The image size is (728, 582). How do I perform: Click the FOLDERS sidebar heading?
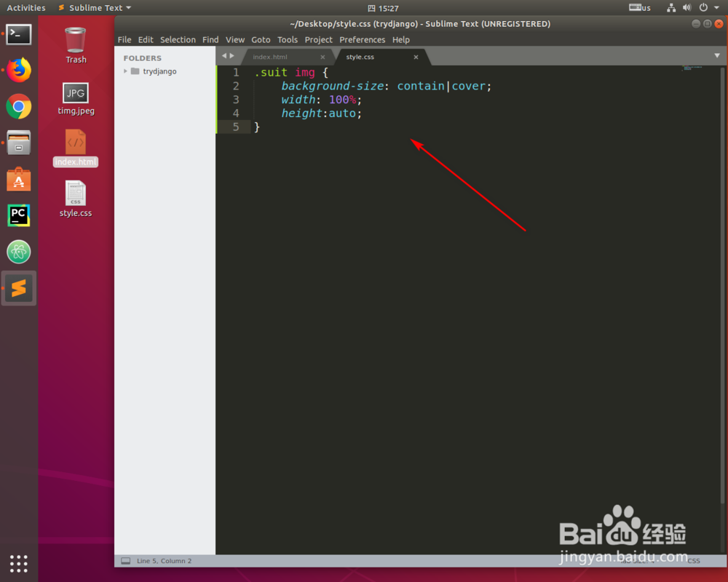click(x=143, y=58)
